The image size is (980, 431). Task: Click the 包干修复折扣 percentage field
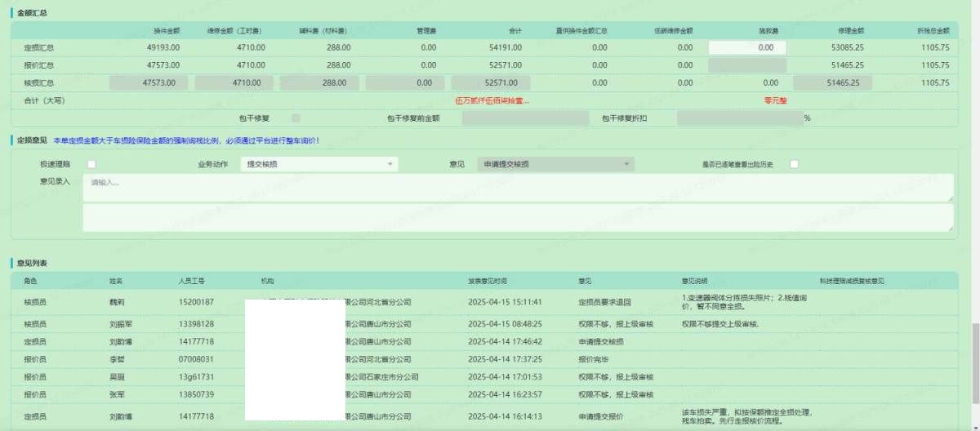tap(738, 118)
